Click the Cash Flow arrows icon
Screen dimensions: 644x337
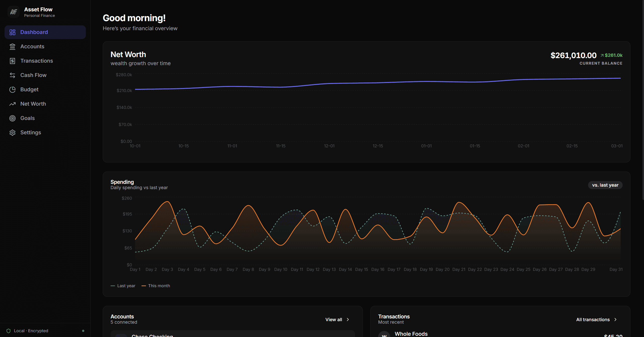[12, 75]
